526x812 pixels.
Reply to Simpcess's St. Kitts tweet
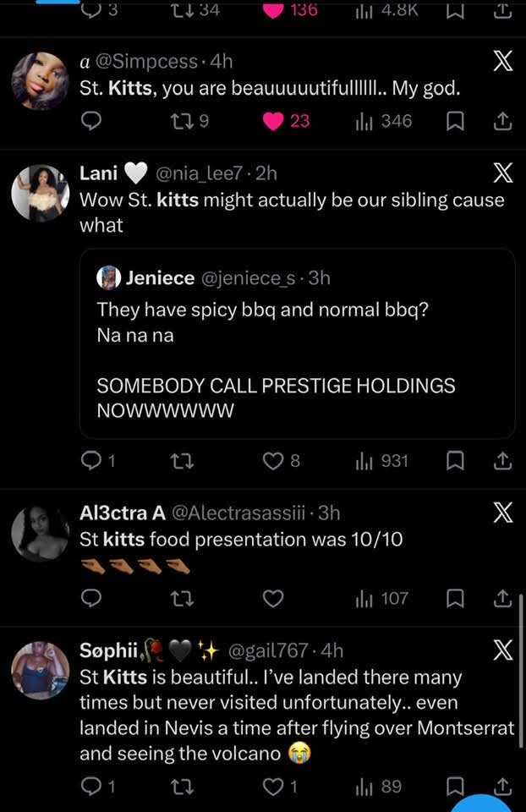(x=90, y=122)
